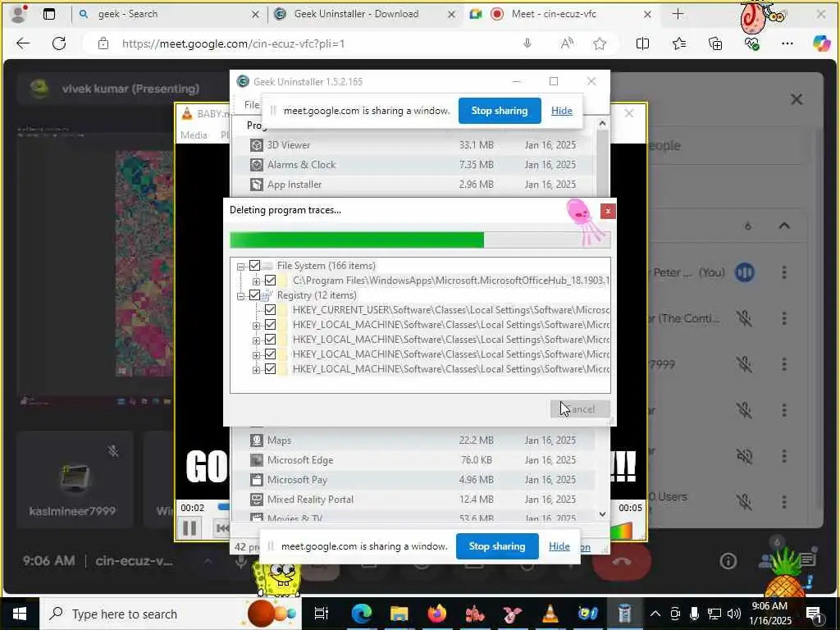840x630 pixels.
Task: Click the Maps app icon
Action: (x=257, y=441)
